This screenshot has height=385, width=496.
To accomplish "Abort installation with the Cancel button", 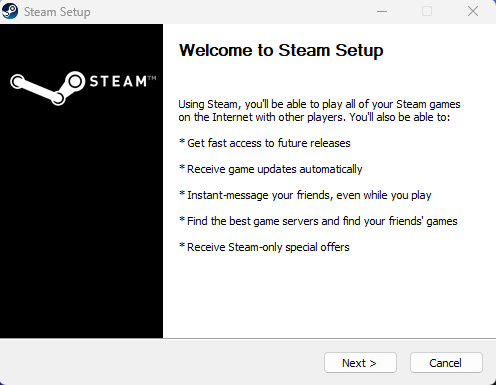I will 446,363.
